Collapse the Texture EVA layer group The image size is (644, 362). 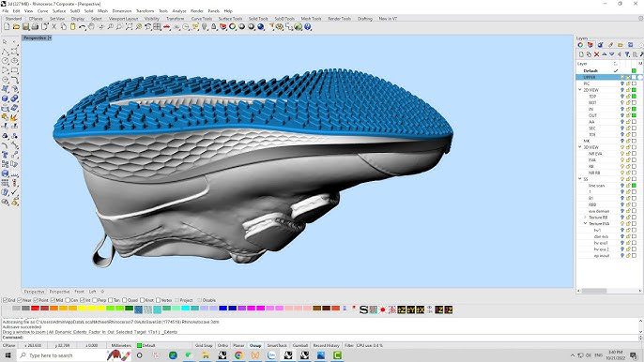point(585,224)
